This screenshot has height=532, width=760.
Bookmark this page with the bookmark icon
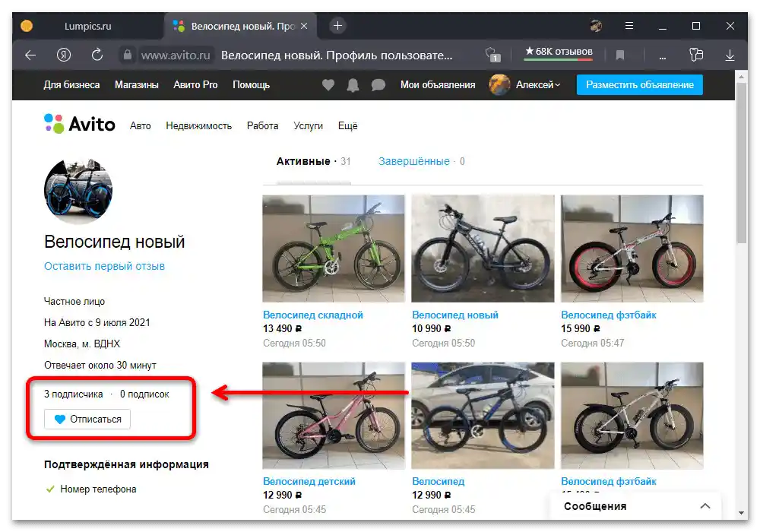tap(620, 55)
